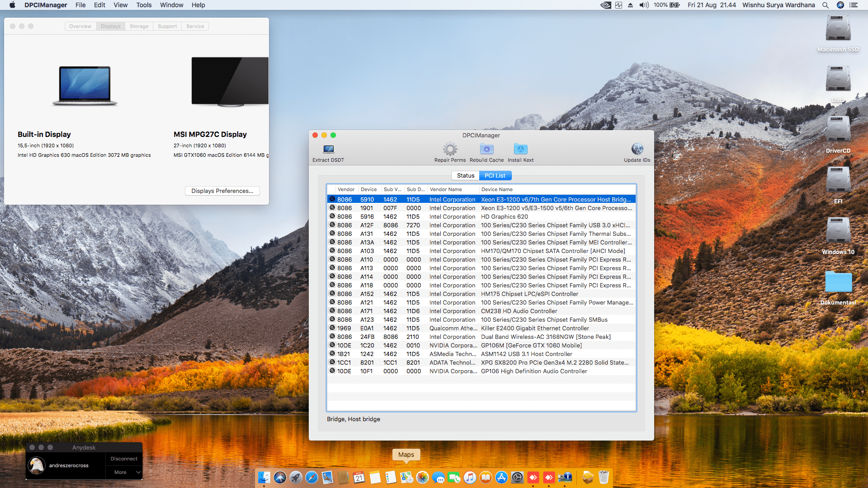Switch to the Overview tab
Viewport: 868px width, 488px height.
click(x=80, y=26)
